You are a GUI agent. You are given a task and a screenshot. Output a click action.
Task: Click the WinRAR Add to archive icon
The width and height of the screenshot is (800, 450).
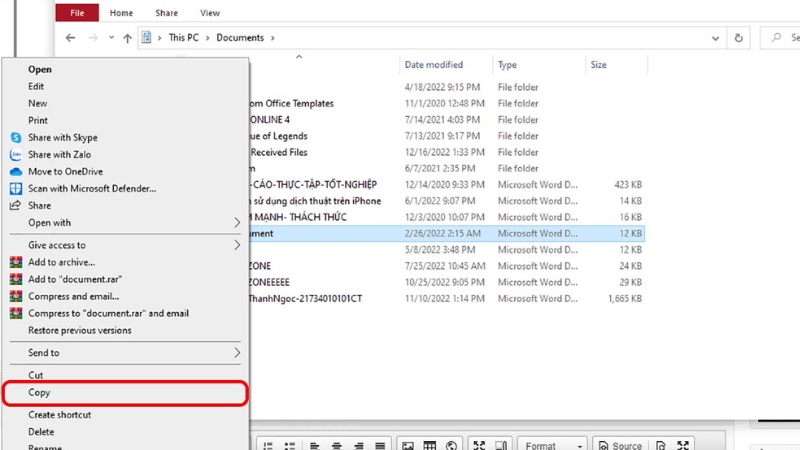pyautogui.click(x=16, y=263)
